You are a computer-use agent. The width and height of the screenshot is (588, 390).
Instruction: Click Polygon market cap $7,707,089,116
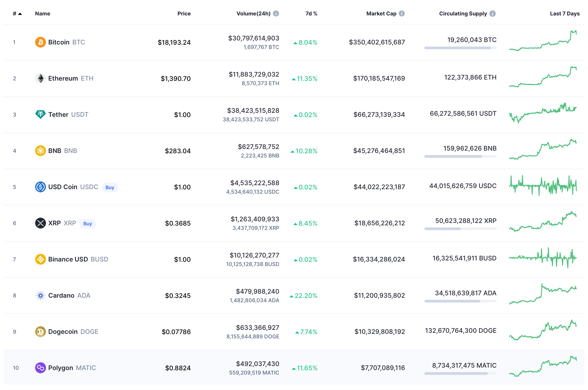pyautogui.click(x=383, y=368)
